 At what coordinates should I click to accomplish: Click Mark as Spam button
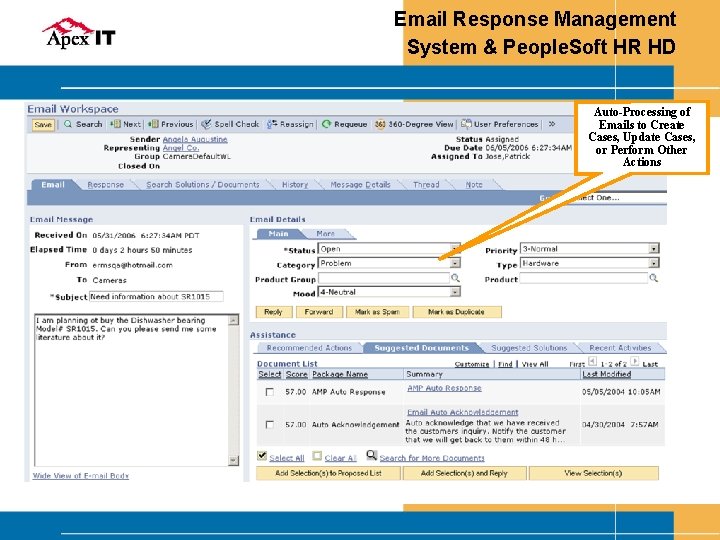pyautogui.click(x=377, y=312)
